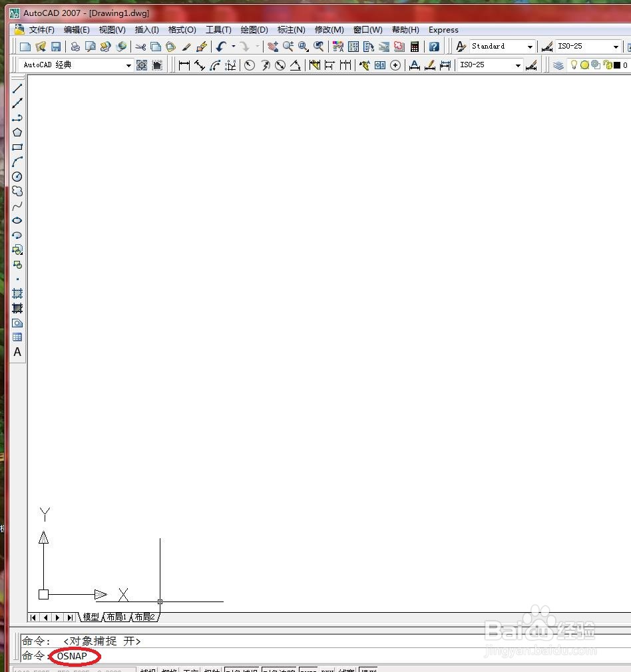
Task: Click the Angular dimension icon
Action: coord(296,65)
